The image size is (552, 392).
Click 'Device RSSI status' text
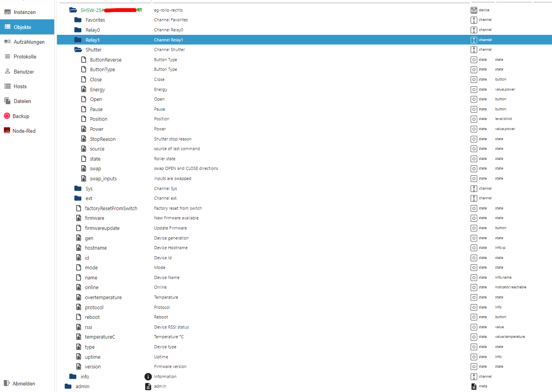(172, 327)
